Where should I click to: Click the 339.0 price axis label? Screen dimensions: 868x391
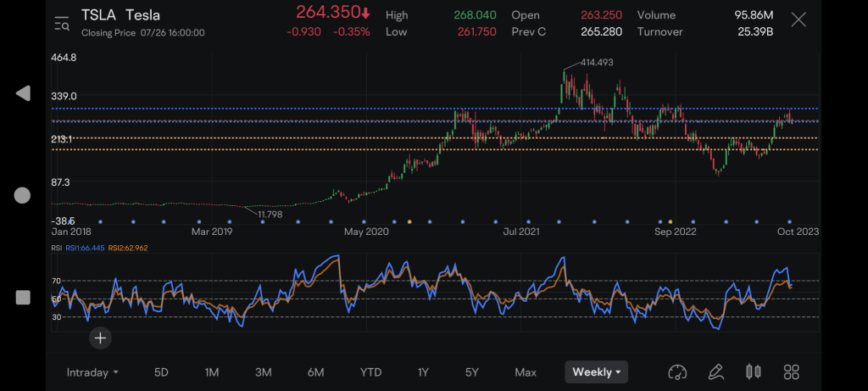(x=64, y=97)
